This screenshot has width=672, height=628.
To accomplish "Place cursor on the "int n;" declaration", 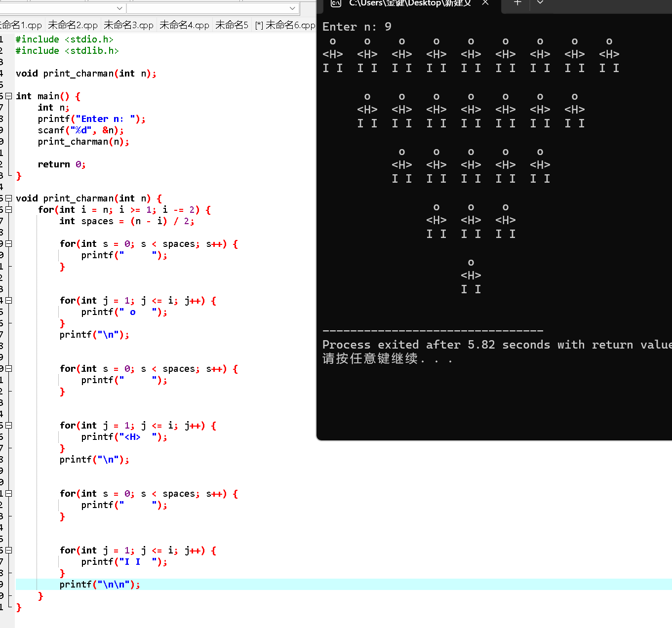I will 53,108.
